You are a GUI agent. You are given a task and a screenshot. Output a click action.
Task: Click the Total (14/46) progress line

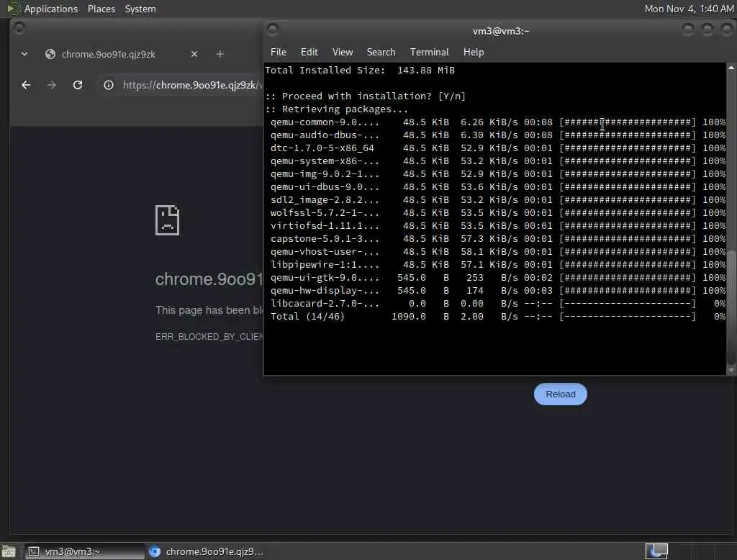point(498,317)
